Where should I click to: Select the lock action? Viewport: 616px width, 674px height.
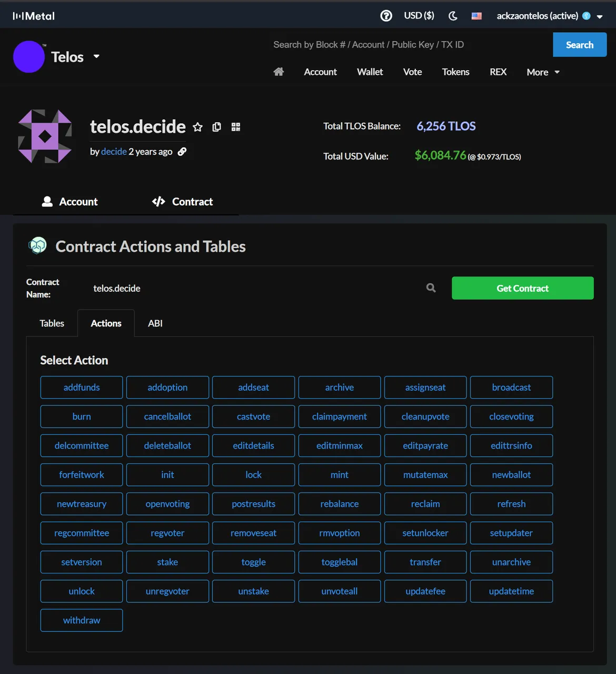tap(253, 475)
